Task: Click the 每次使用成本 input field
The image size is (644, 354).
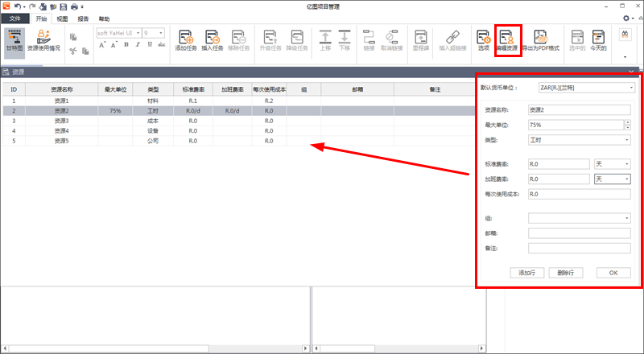Action: [579, 194]
